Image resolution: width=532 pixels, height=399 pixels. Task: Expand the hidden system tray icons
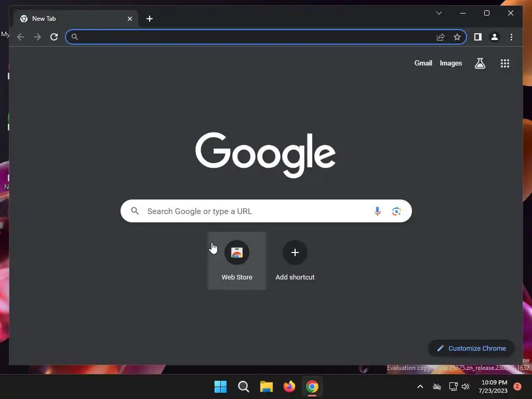click(420, 387)
